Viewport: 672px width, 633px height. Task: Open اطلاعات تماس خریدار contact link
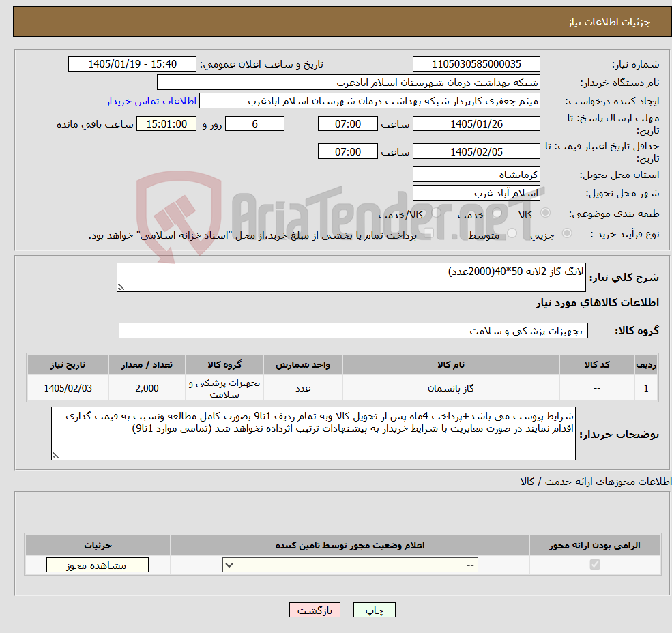tap(151, 101)
